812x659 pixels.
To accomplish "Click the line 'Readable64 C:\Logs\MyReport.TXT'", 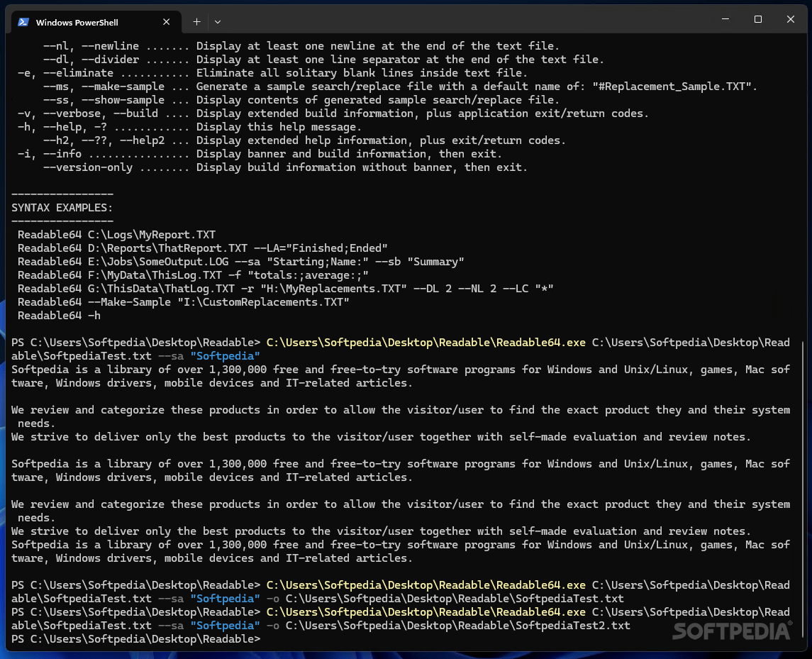I will tap(116, 235).
